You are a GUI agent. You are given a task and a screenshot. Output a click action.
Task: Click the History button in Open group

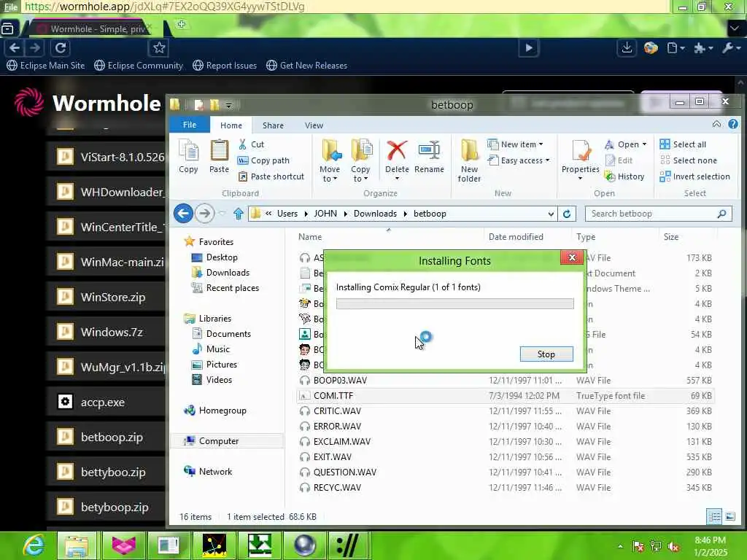coord(624,176)
